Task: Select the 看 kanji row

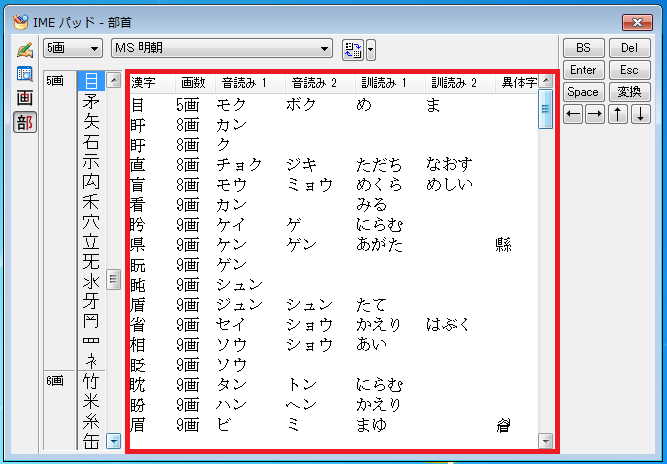Action: 334,205
